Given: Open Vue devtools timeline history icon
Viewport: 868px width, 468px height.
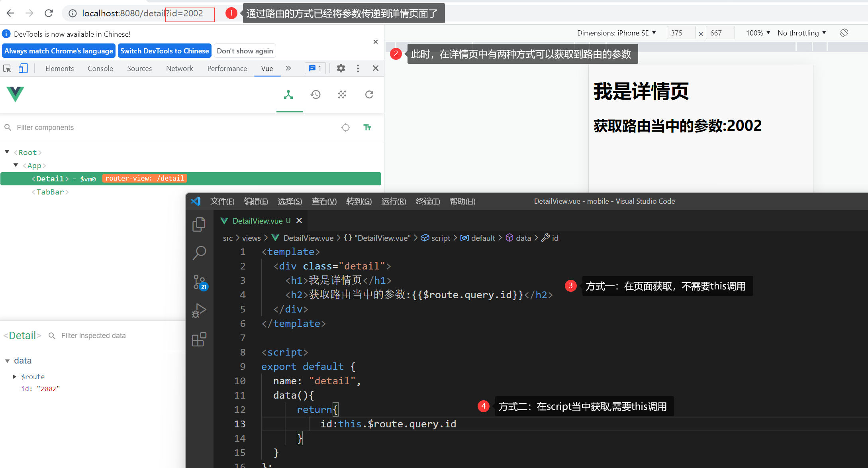Looking at the screenshot, I should coord(315,95).
